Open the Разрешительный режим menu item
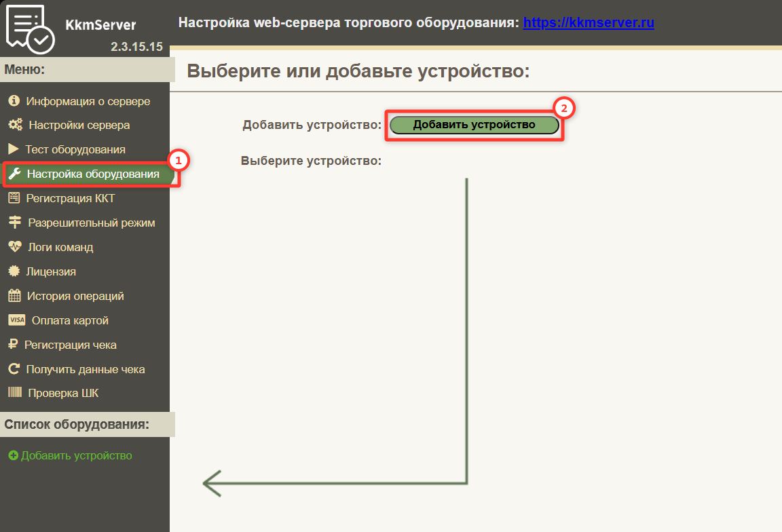Screen dimensions: 782x532 point(91,223)
